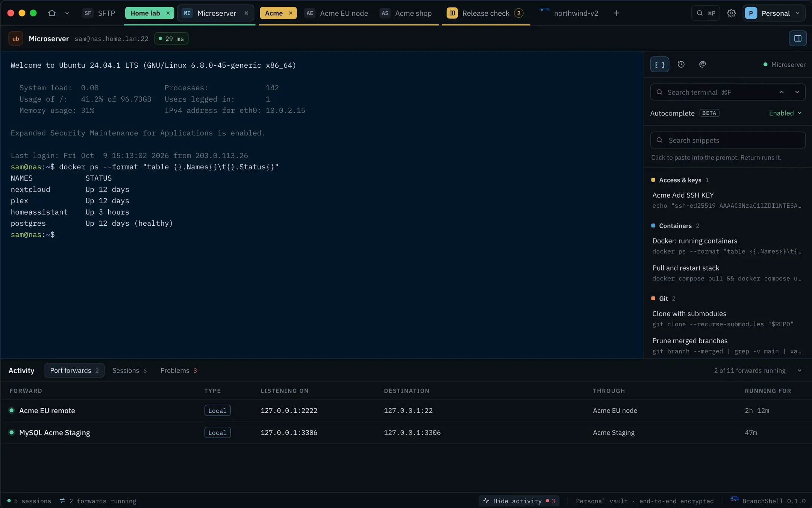Click Hide activity in status bar

[519, 501]
